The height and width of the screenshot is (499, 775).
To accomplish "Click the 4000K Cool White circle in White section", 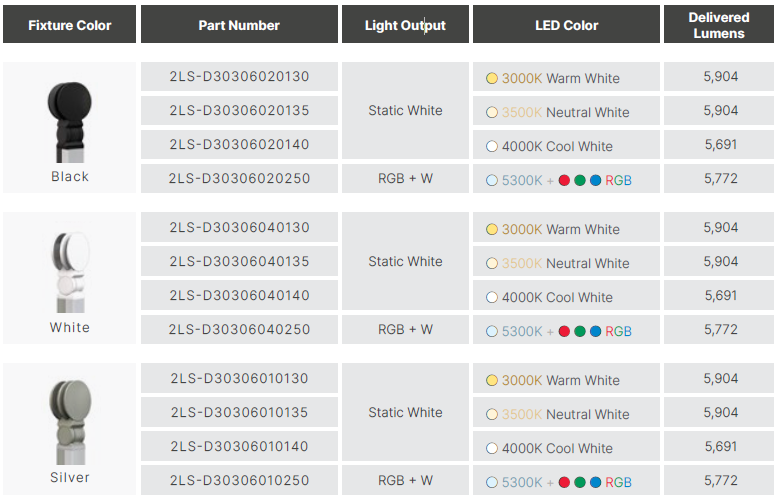I will point(492,297).
